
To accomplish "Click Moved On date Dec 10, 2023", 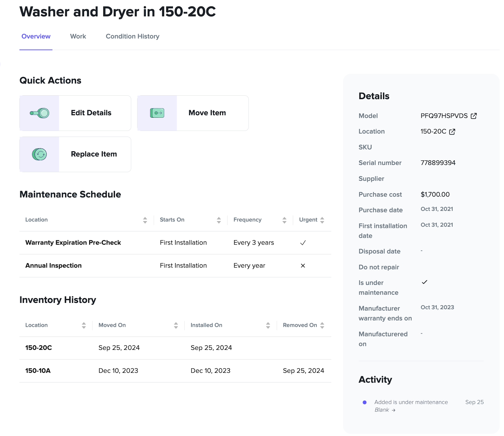I will [118, 371].
